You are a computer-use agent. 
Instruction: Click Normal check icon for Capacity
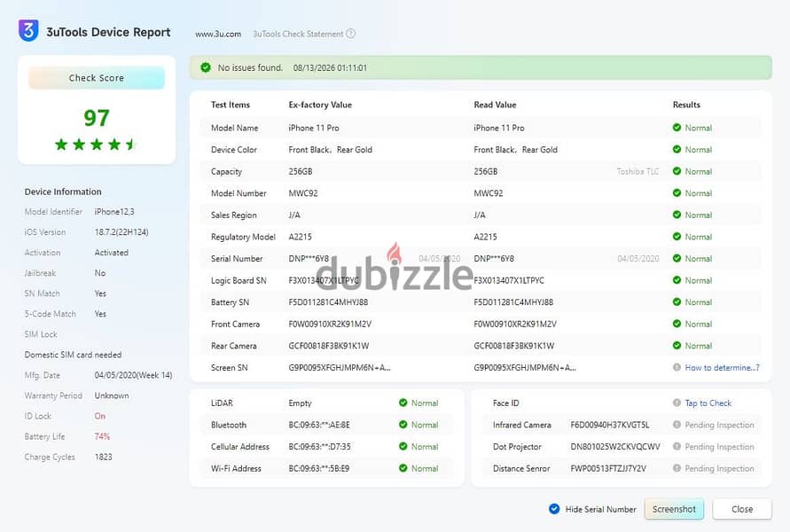coord(677,171)
